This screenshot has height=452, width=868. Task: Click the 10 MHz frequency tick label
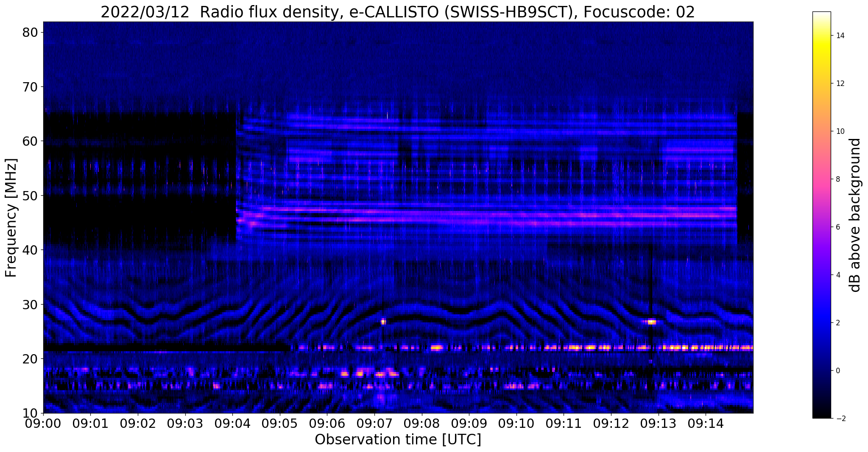coord(31,413)
